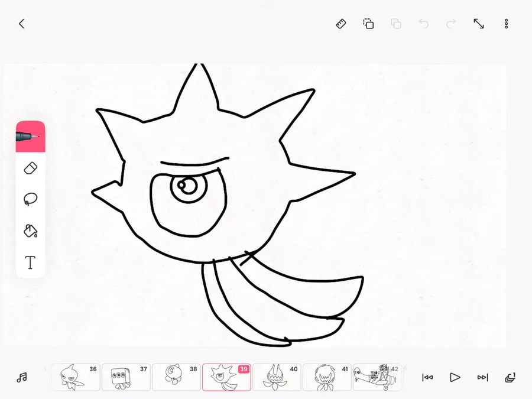Select the pen brush tool
The width and height of the screenshot is (532, 399).
[x=31, y=137]
